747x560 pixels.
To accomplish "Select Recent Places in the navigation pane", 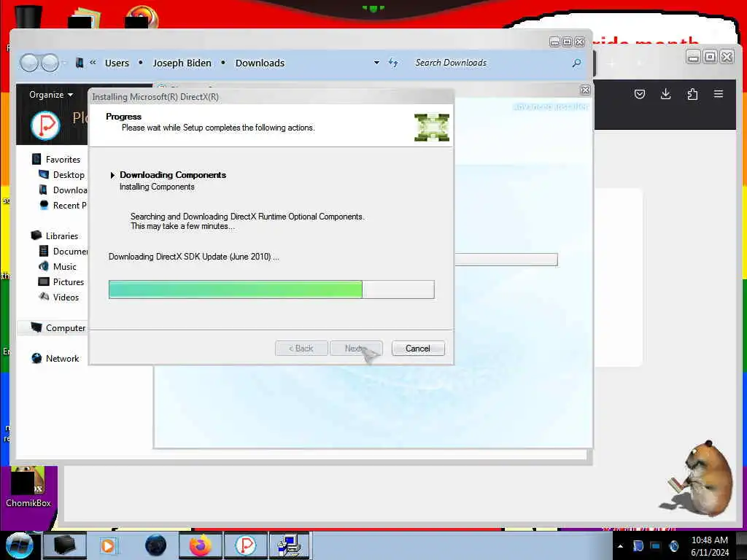I will 69,205.
